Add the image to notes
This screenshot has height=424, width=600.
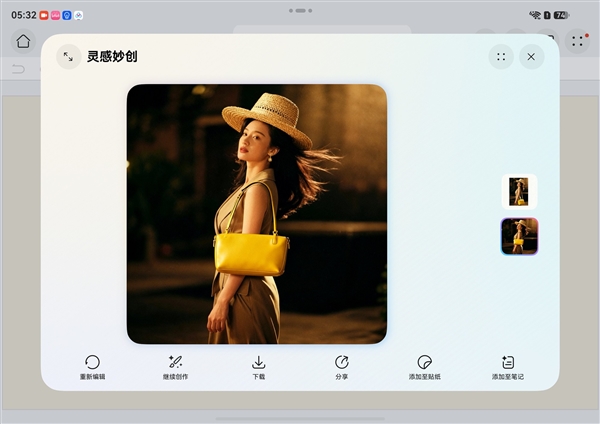[x=508, y=362]
